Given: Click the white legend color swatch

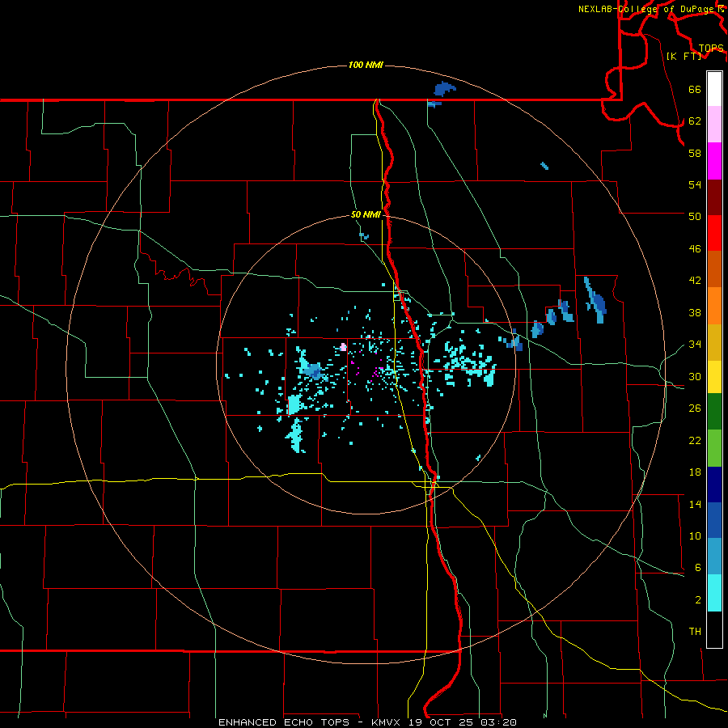Looking at the screenshot, I should [x=714, y=89].
